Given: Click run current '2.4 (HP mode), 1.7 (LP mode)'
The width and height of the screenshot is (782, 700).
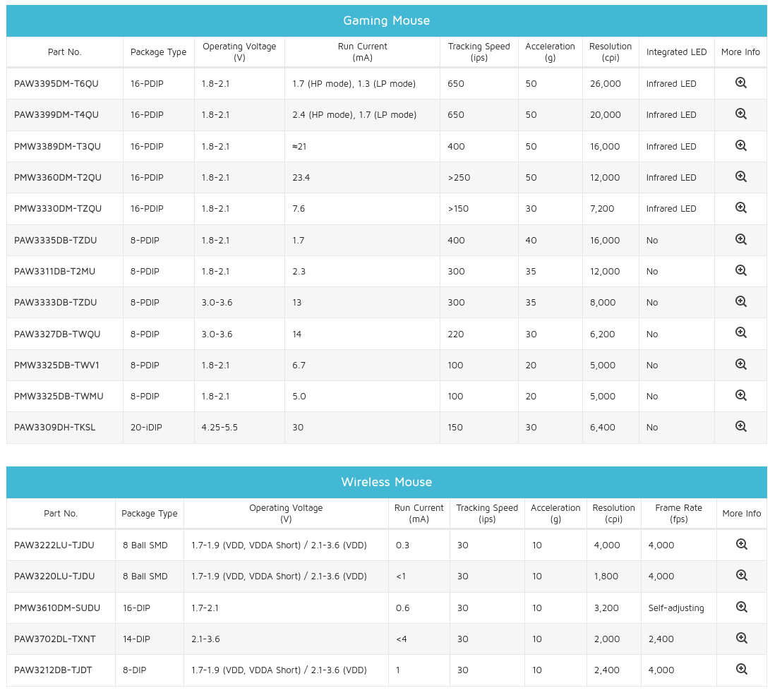Looking at the screenshot, I should coord(354,115).
